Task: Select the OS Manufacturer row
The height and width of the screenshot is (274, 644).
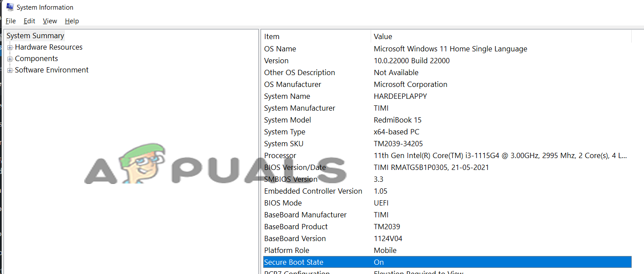Action: [x=447, y=84]
